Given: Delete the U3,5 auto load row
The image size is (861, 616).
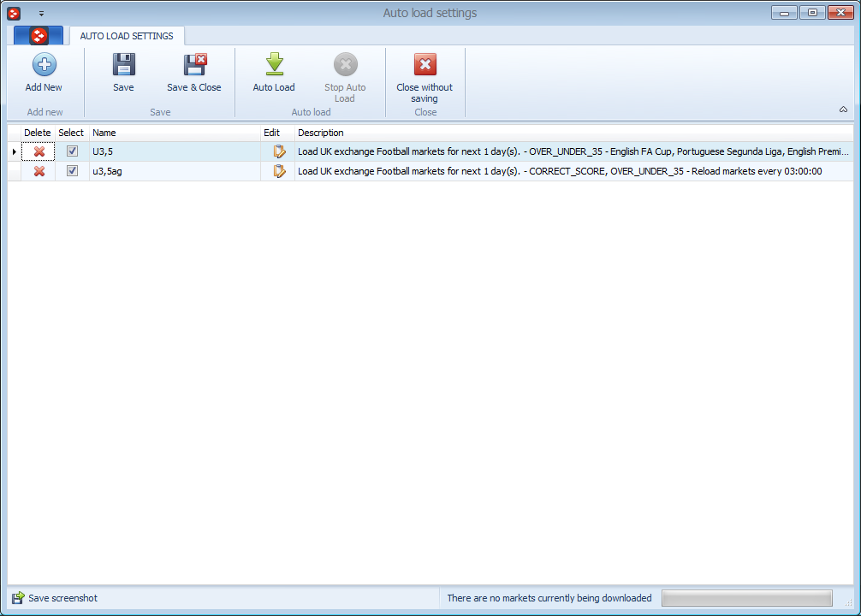Looking at the screenshot, I should 39,151.
